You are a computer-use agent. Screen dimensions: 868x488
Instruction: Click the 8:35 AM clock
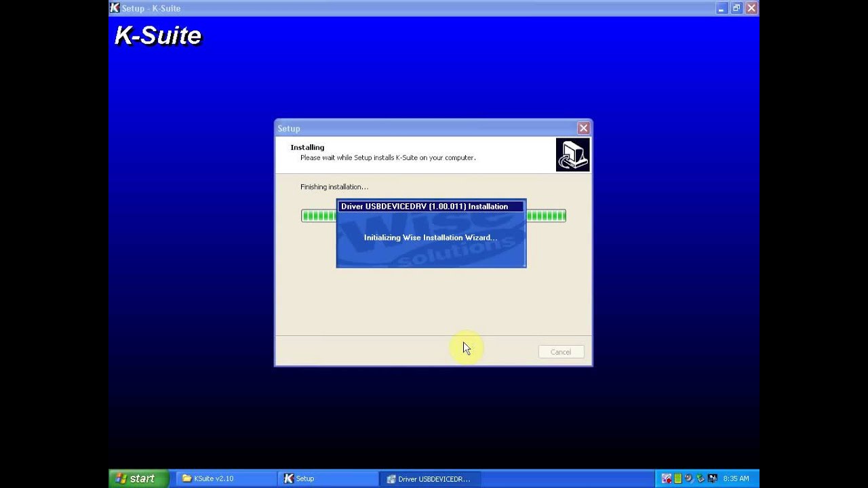[x=736, y=479]
